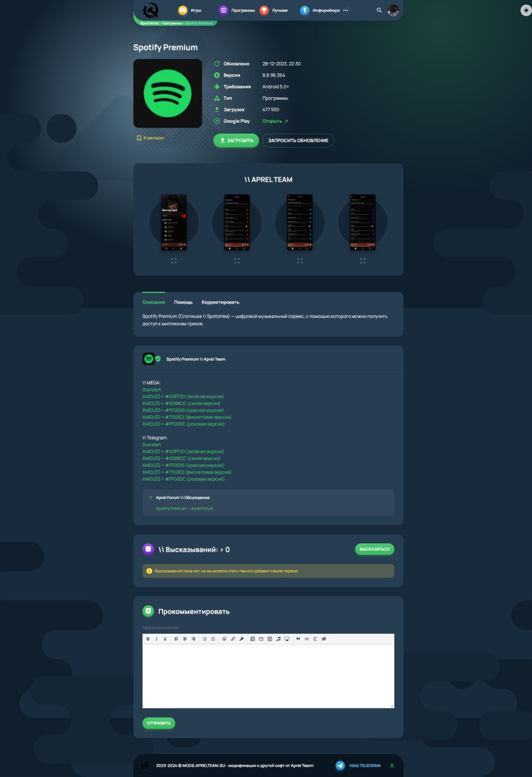Click Spotify icon beside Spotify Premium \\ Aprel Team

click(149, 359)
